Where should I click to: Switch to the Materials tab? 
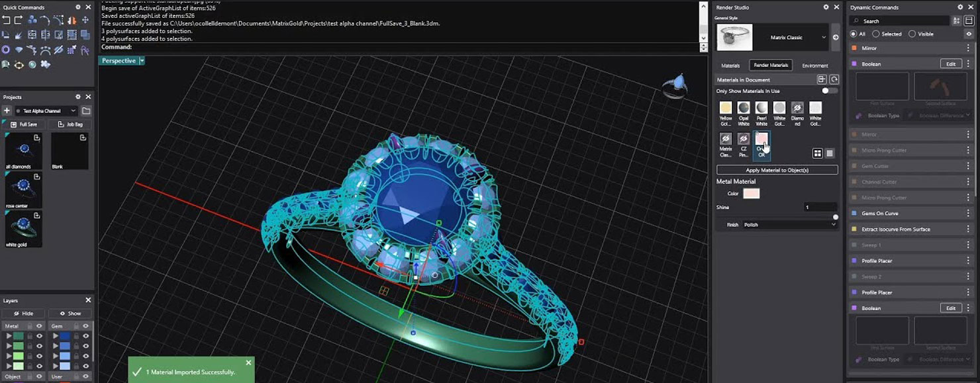pos(730,65)
